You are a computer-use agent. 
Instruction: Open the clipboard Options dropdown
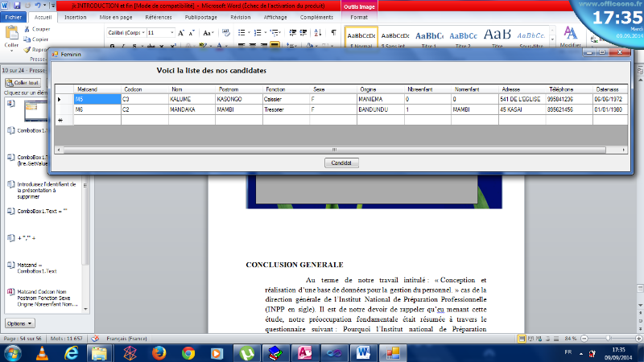[20, 323]
